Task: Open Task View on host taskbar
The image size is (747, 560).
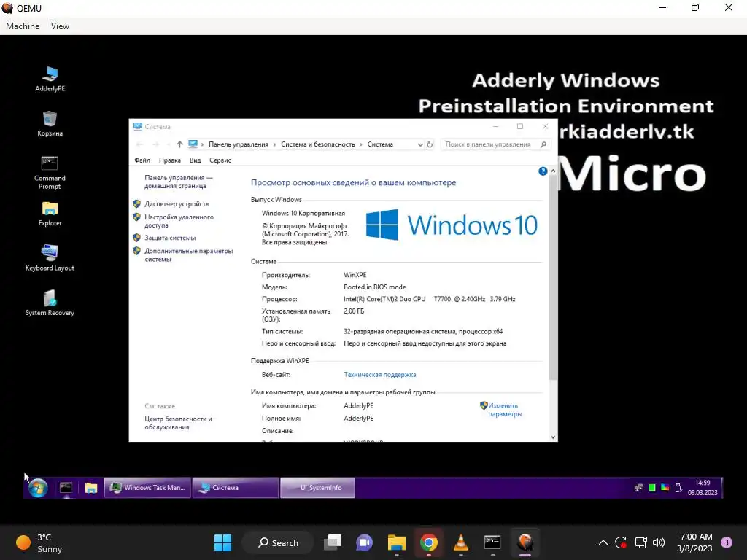Action: pos(333,542)
